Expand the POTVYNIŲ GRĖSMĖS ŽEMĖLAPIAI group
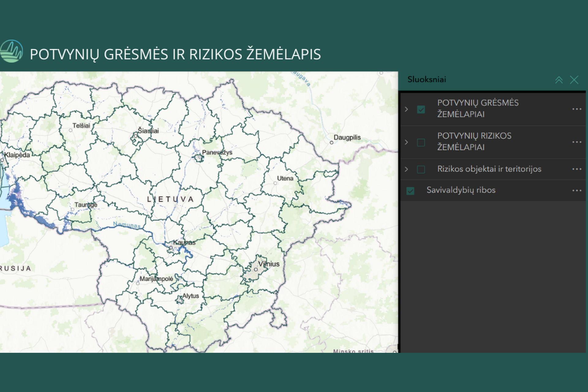The width and height of the screenshot is (588, 392). 406,109
